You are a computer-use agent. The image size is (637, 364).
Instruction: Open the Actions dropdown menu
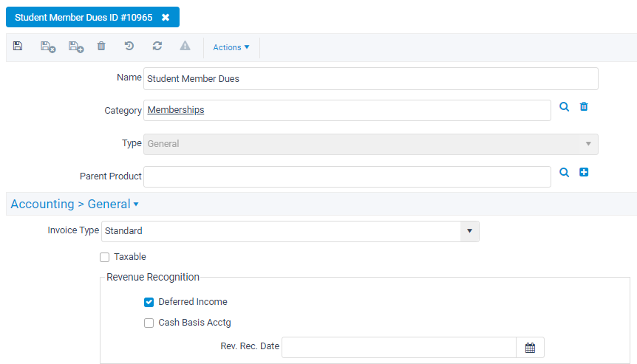(x=231, y=47)
